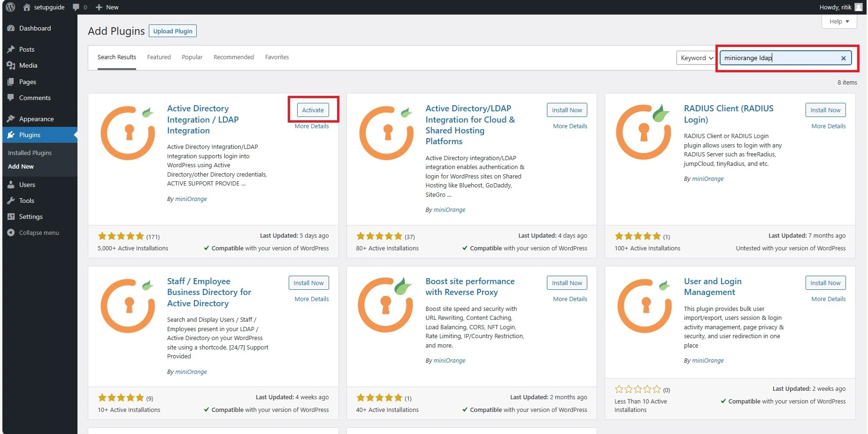
Task: Open More Details for RADIUS Client
Action: (829, 126)
